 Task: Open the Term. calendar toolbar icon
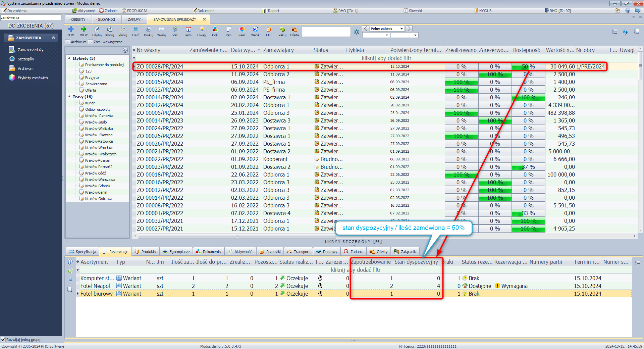click(x=188, y=31)
